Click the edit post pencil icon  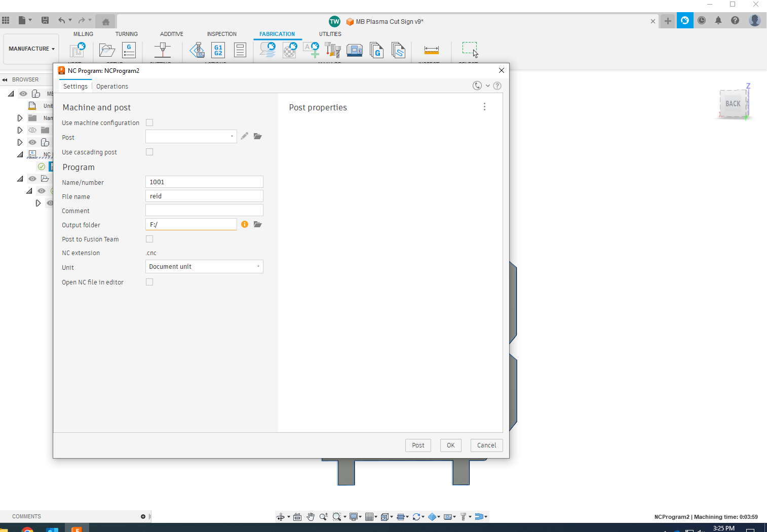tap(244, 136)
